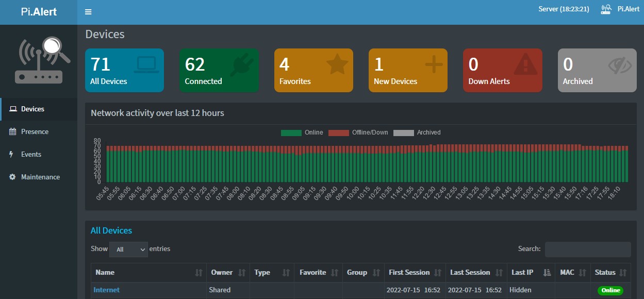
Task: Go to Maintenance in the sidebar
Action: click(40, 177)
